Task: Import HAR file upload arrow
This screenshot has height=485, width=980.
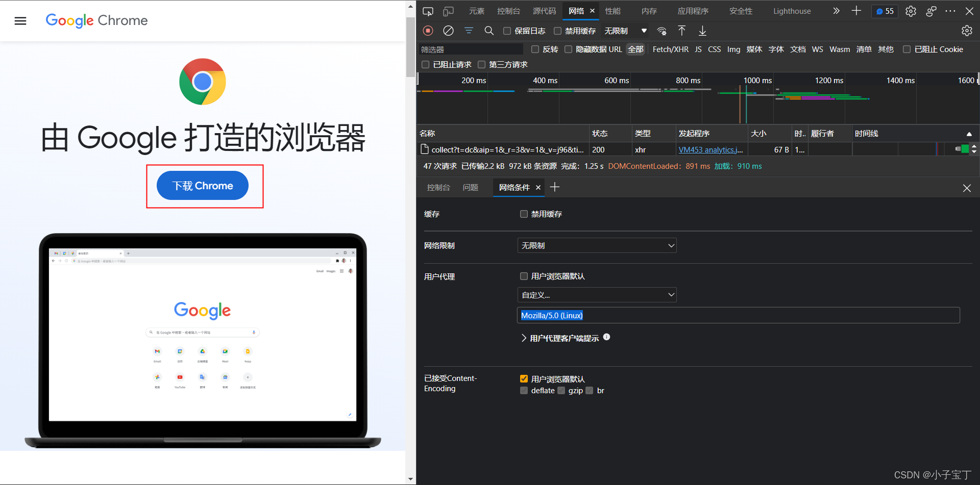Action: tap(682, 31)
